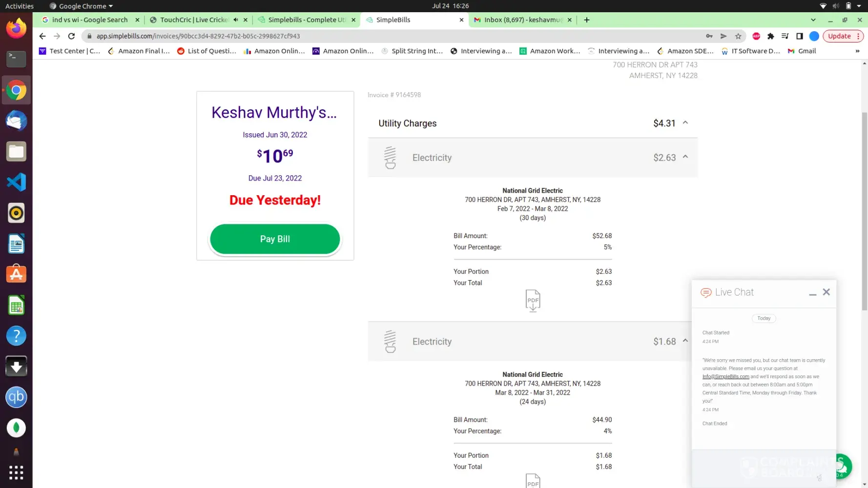Click the green Pay Bill button
868x488 pixels.
click(275, 239)
